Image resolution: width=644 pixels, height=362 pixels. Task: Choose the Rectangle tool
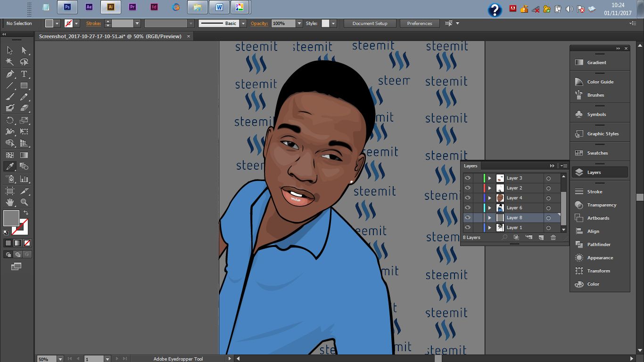click(24, 85)
